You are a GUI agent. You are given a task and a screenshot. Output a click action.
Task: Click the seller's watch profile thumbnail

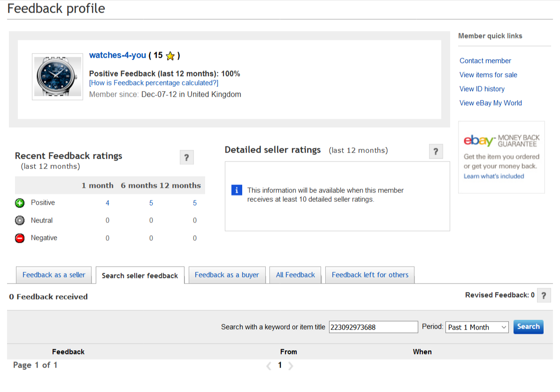pos(51,77)
